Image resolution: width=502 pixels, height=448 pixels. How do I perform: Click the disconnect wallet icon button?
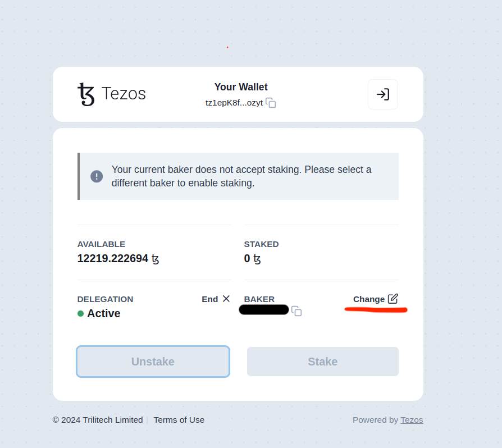(383, 94)
